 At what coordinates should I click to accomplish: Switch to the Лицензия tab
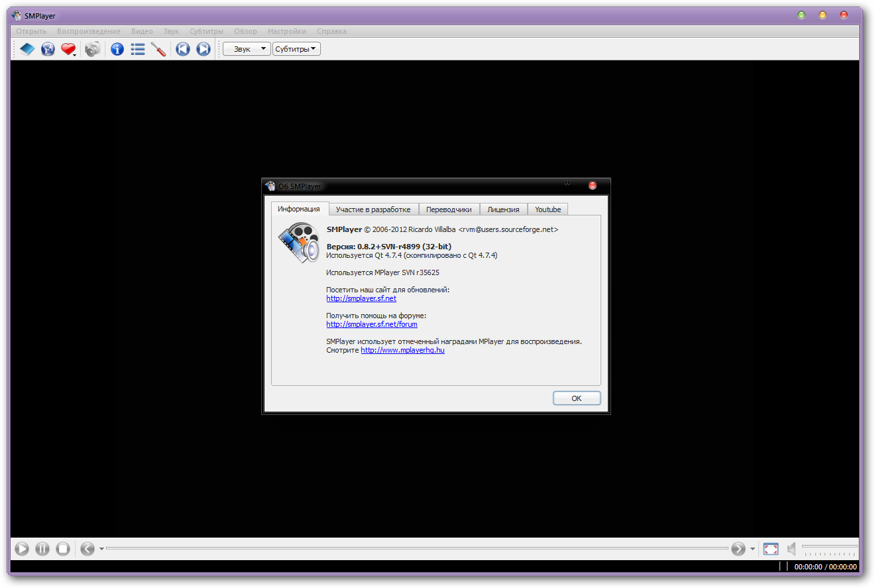pyautogui.click(x=503, y=209)
